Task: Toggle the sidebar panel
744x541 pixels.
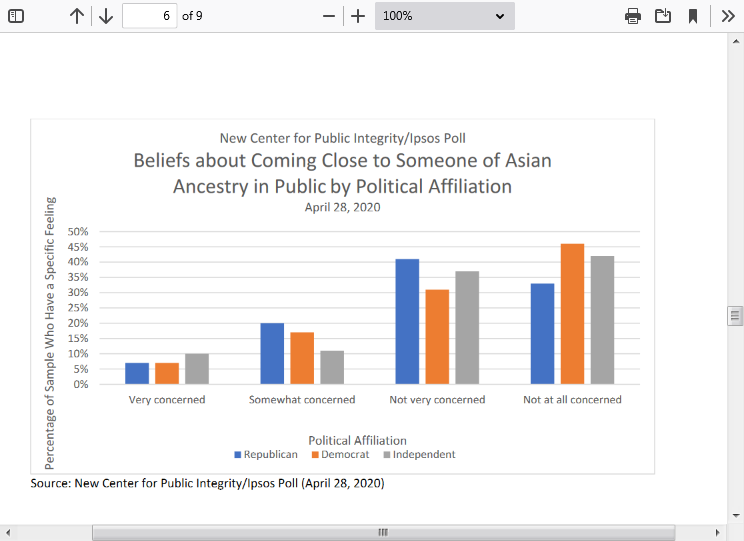Action: [16, 16]
